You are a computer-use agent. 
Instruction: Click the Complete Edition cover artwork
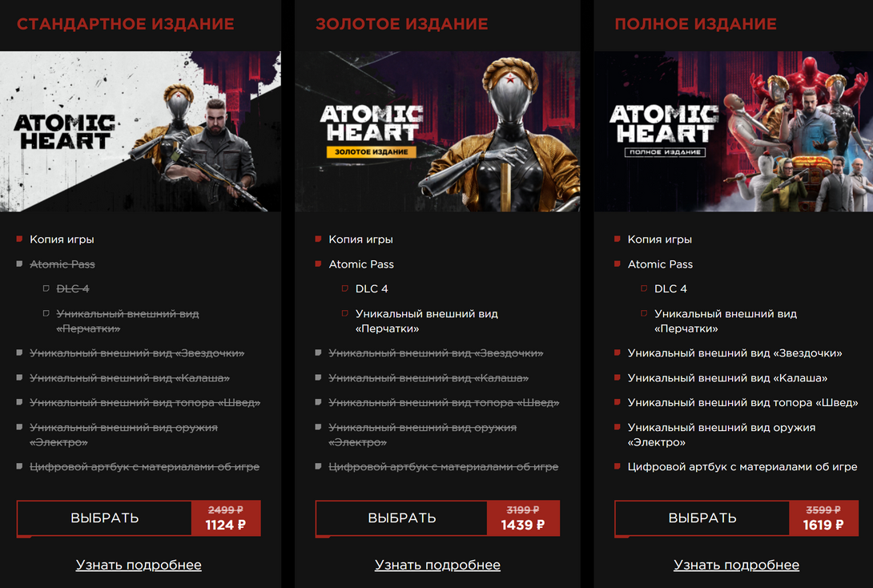(734, 131)
